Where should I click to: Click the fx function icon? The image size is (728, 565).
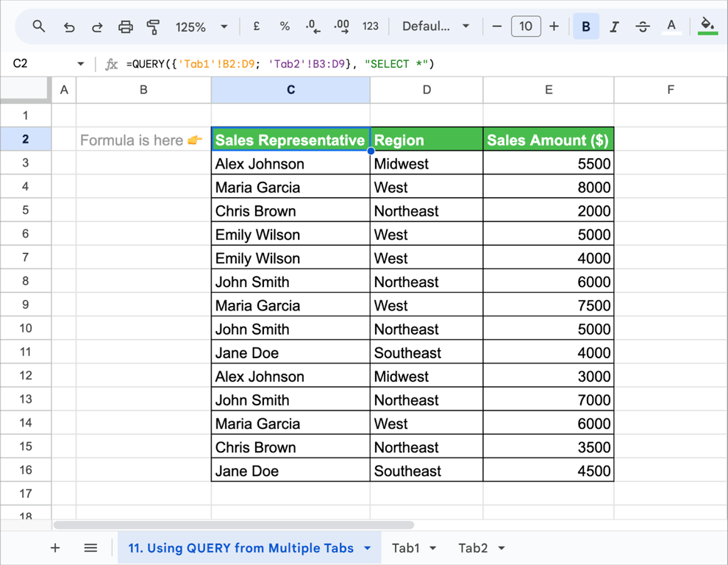111,64
